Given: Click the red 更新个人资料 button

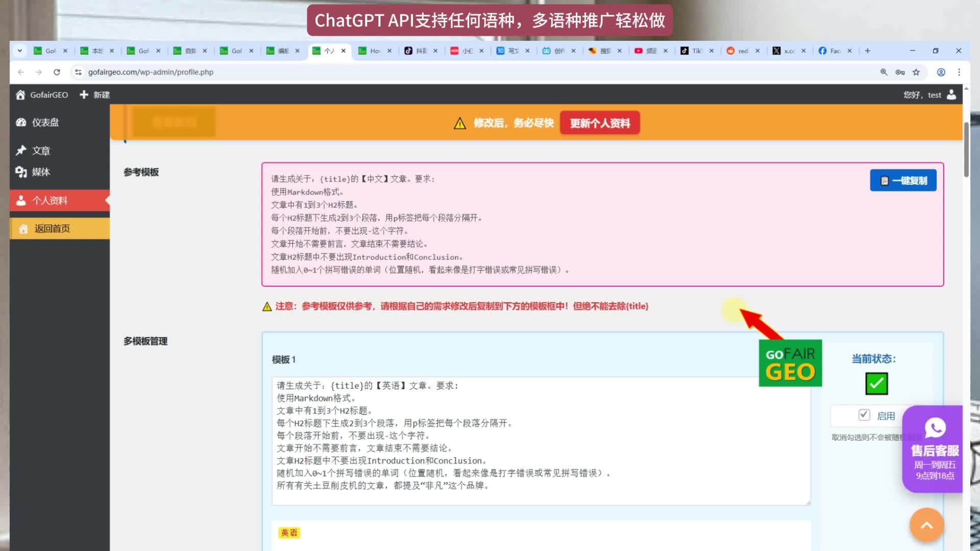Looking at the screenshot, I should [600, 123].
